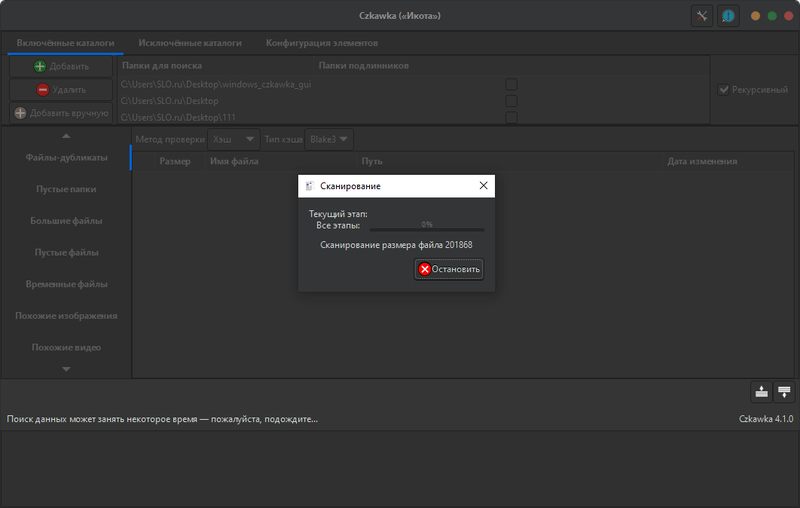Click the Добавить folder button
The image size is (800, 508).
[61, 66]
